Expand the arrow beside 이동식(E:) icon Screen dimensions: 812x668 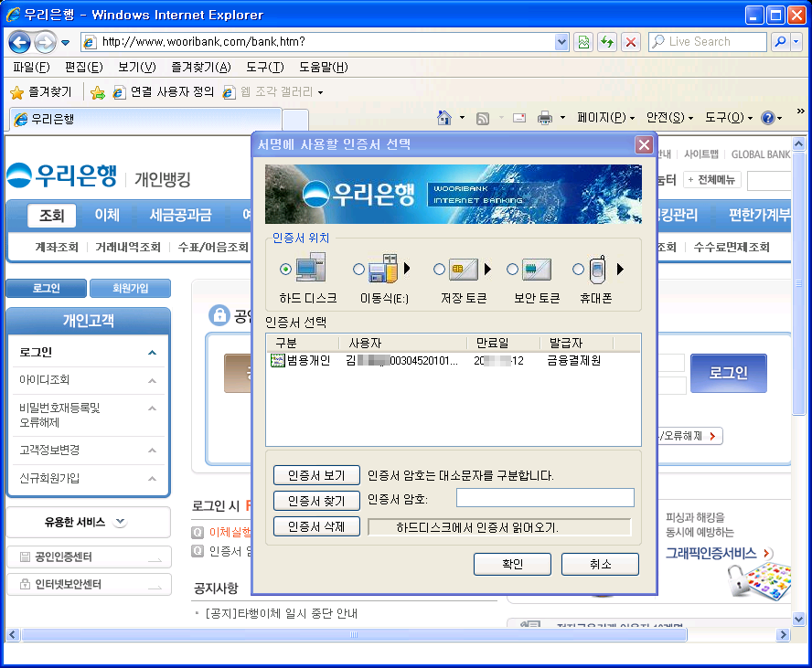tap(407, 269)
